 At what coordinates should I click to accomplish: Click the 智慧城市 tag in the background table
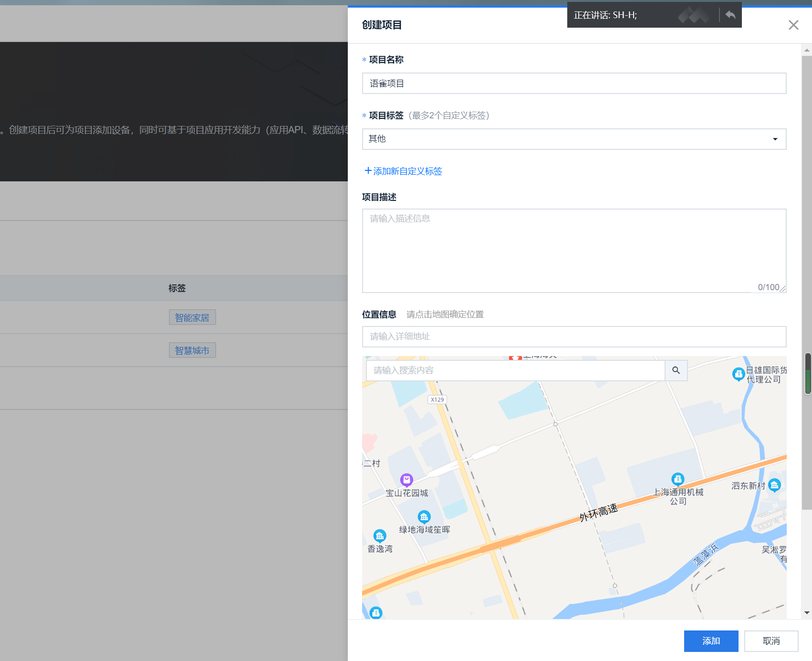coord(192,350)
